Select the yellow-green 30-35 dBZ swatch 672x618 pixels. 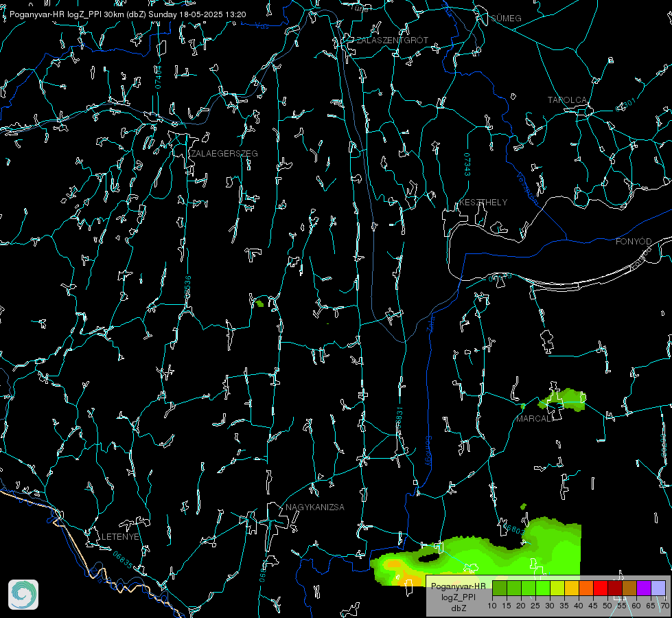pos(557,588)
